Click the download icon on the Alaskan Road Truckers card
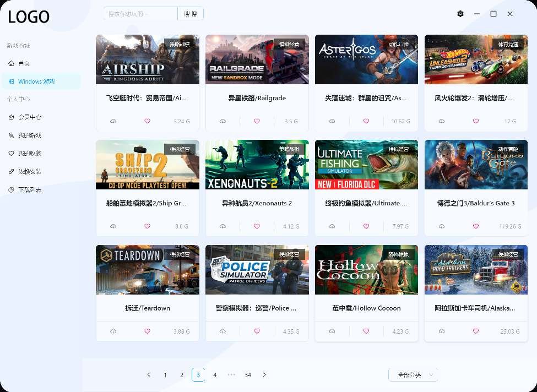The image size is (537, 392). point(442,331)
